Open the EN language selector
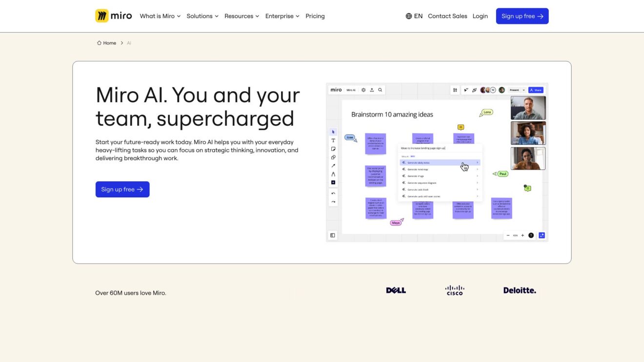644x362 pixels. (x=414, y=16)
